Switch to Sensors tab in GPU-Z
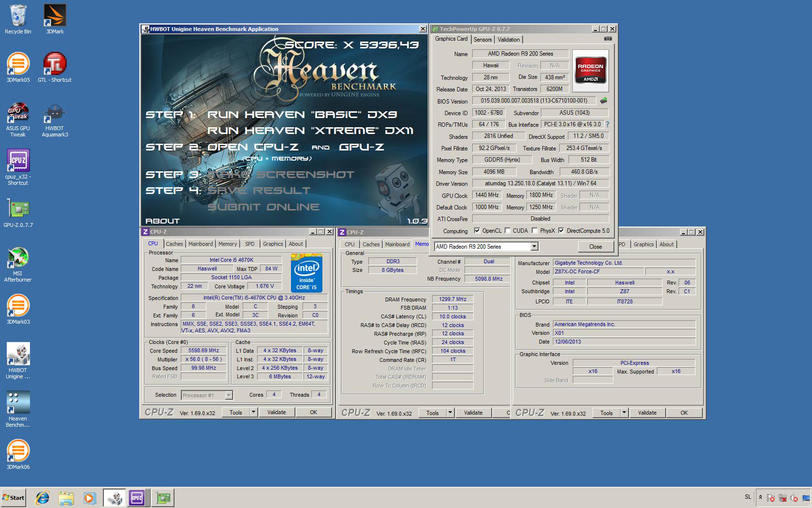Image resolution: width=812 pixels, height=508 pixels. (x=482, y=40)
